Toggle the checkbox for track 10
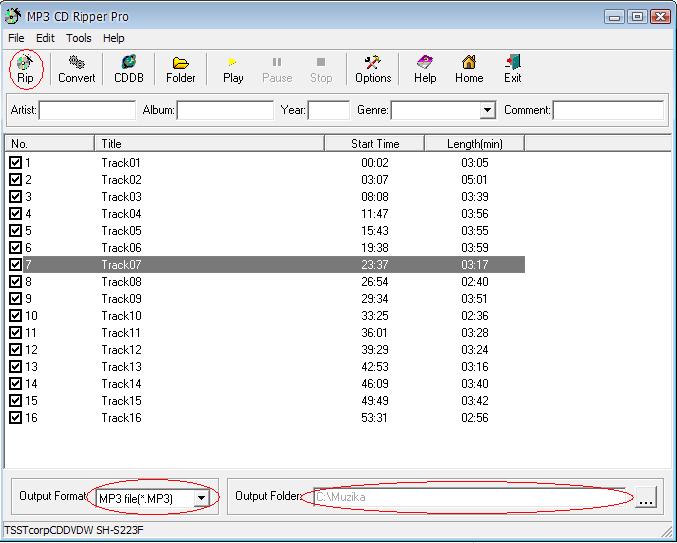This screenshot has height=543, width=677. pos(15,316)
